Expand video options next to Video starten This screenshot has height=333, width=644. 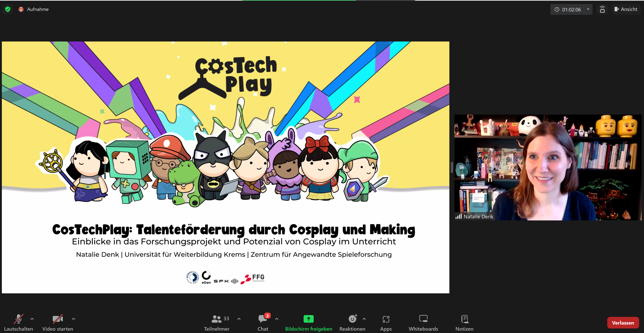[x=74, y=319]
